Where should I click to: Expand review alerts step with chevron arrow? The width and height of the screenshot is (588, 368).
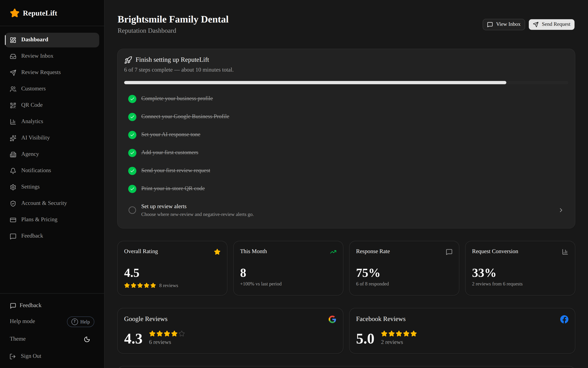(x=561, y=210)
